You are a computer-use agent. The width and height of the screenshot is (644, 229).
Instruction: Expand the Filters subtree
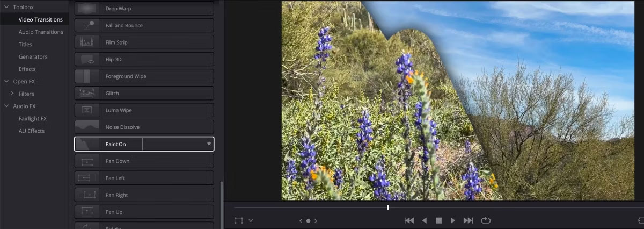12,94
